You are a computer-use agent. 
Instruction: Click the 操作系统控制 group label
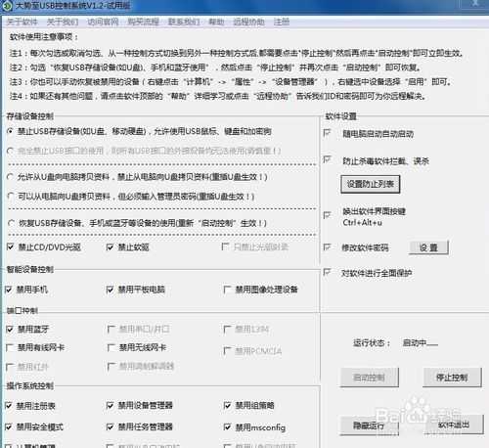30,385
